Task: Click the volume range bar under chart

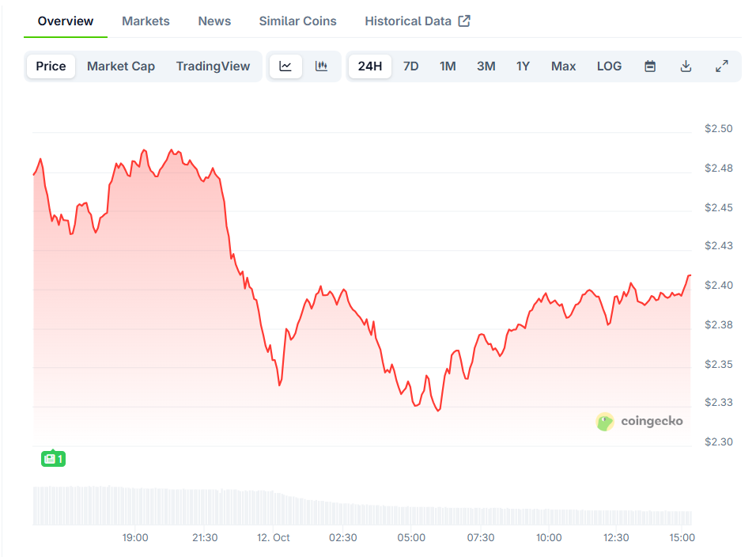Action: [361, 506]
